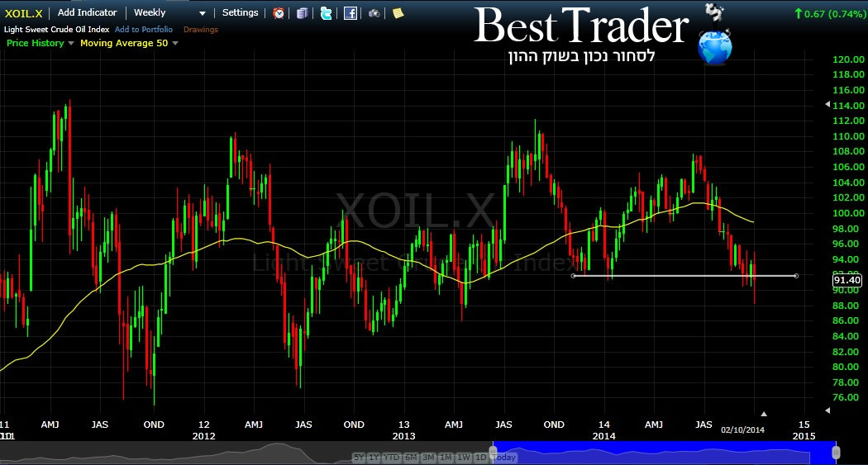Open the yellow sticky note icon
The height and width of the screenshot is (465, 868).
pyautogui.click(x=398, y=13)
